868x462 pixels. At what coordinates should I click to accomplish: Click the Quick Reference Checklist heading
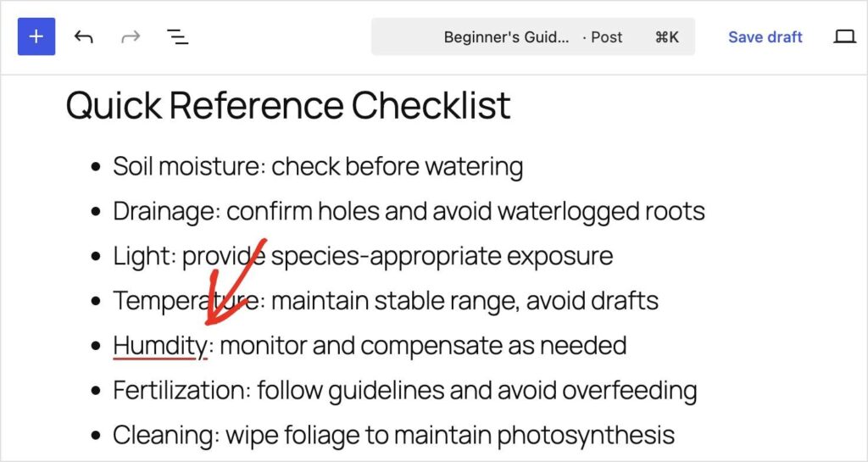click(x=288, y=104)
